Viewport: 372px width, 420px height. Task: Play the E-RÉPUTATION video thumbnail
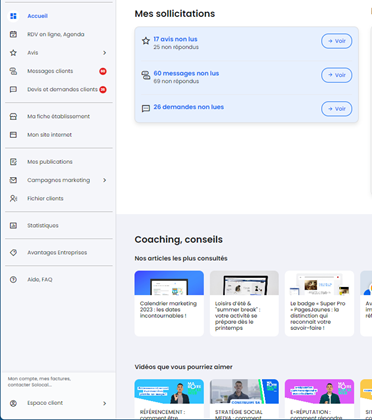(x=319, y=391)
